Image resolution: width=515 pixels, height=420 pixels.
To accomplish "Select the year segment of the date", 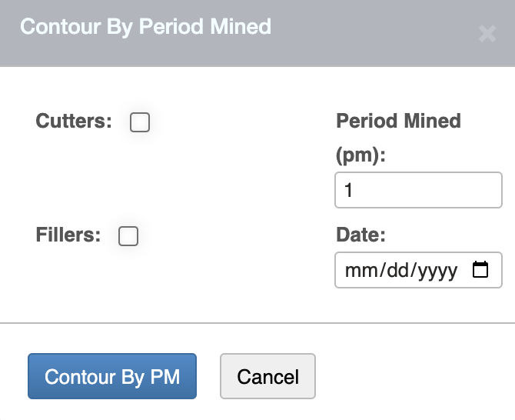I will (435, 271).
